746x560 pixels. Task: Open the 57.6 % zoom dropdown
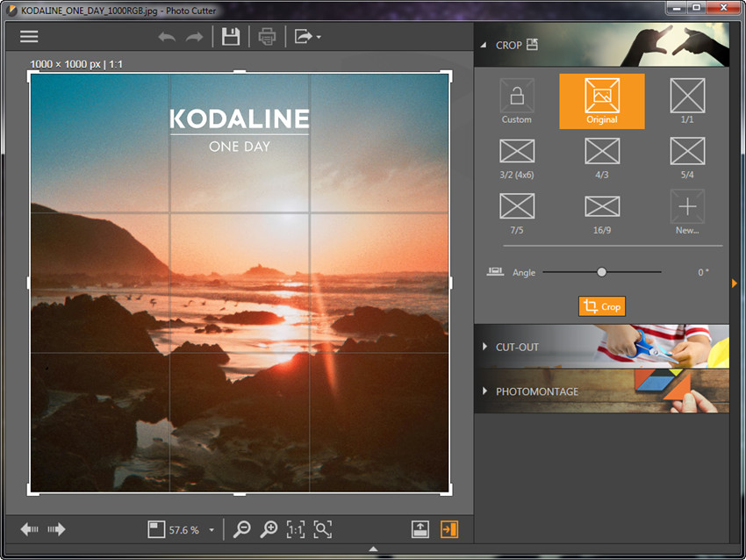pos(212,530)
